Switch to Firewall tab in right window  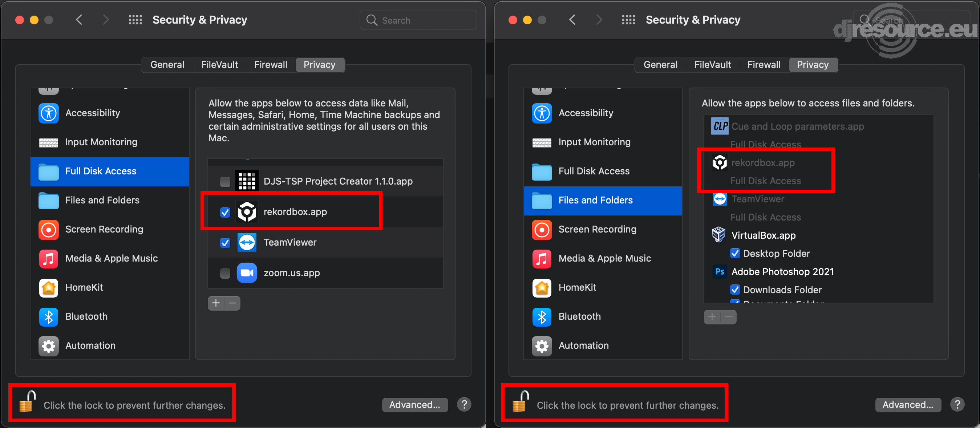click(764, 65)
